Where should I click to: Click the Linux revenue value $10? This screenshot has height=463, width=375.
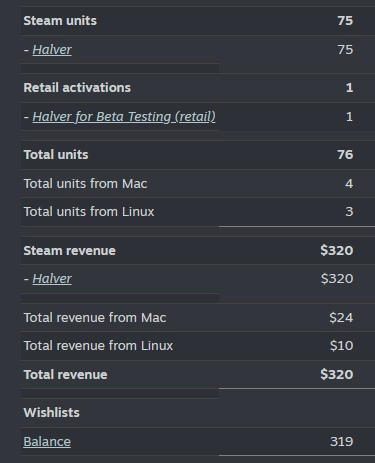(x=341, y=346)
